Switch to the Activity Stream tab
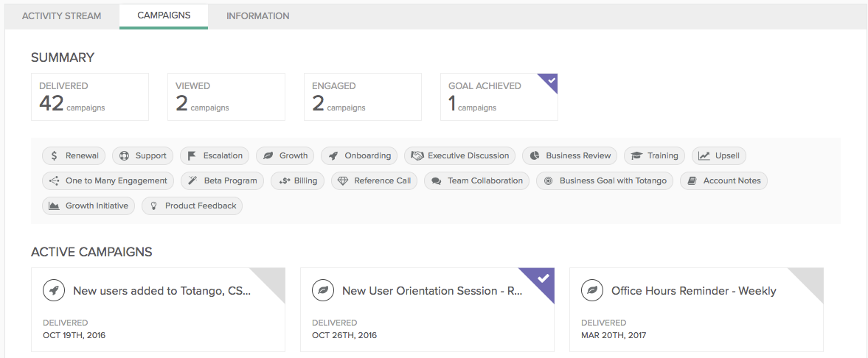This screenshot has height=358, width=868. tap(61, 16)
